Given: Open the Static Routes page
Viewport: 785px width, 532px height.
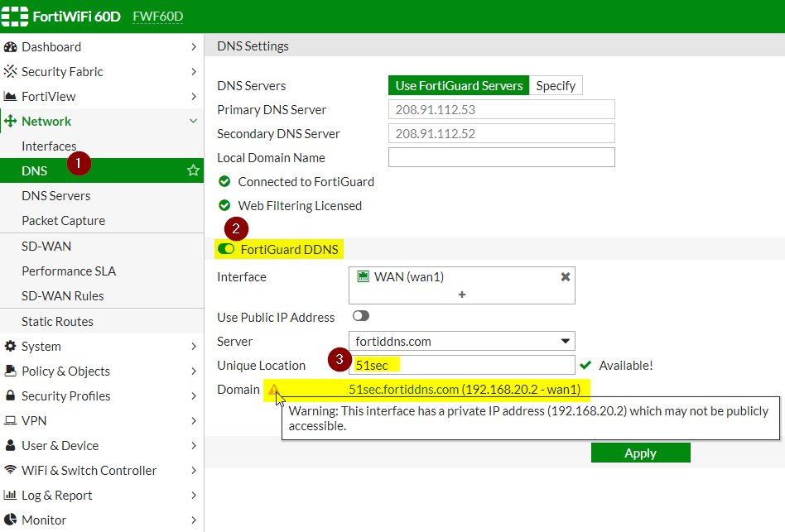Looking at the screenshot, I should click(x=102, y=322).
